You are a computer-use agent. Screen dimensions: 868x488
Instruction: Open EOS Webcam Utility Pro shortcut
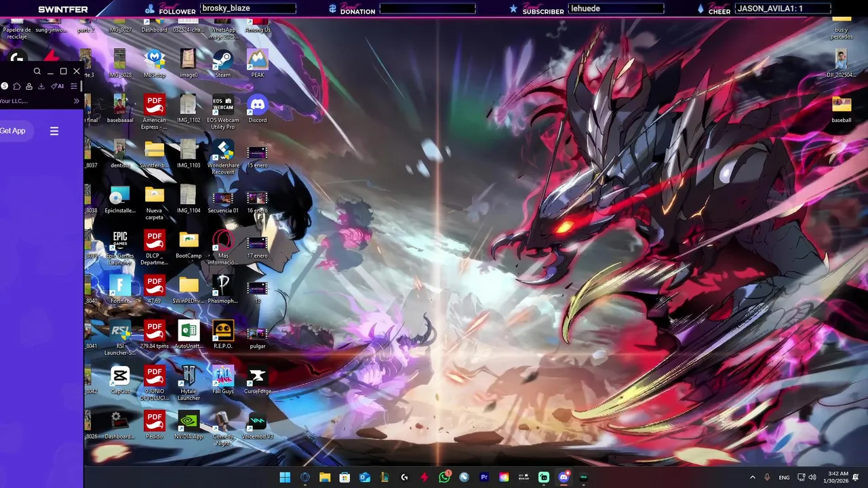[x=222, y=113]
